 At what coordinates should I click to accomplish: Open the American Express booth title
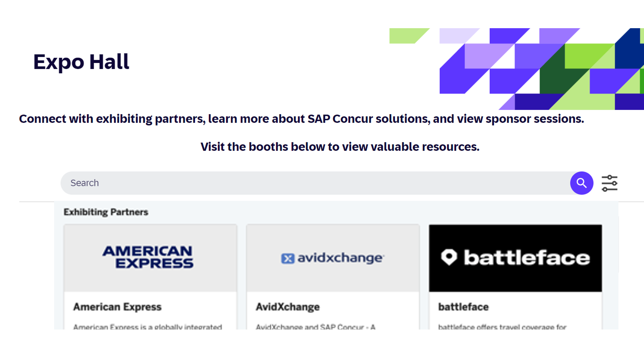coord(117,307)
